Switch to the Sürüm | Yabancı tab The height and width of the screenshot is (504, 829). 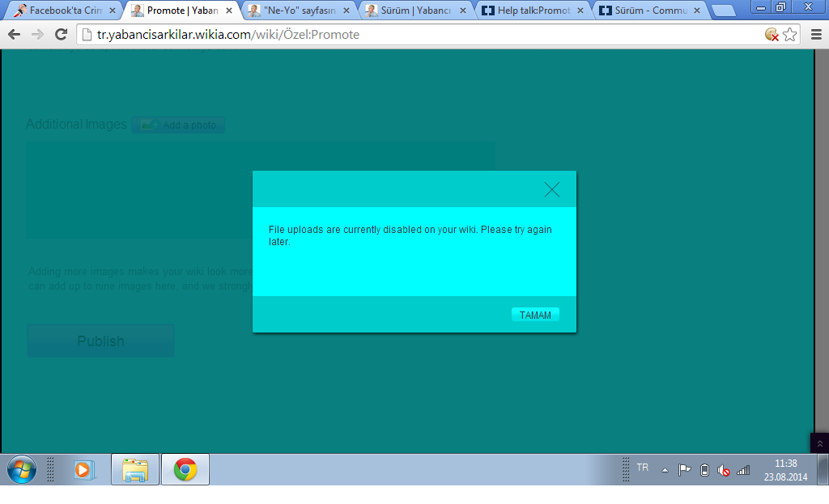pos(415,10)
